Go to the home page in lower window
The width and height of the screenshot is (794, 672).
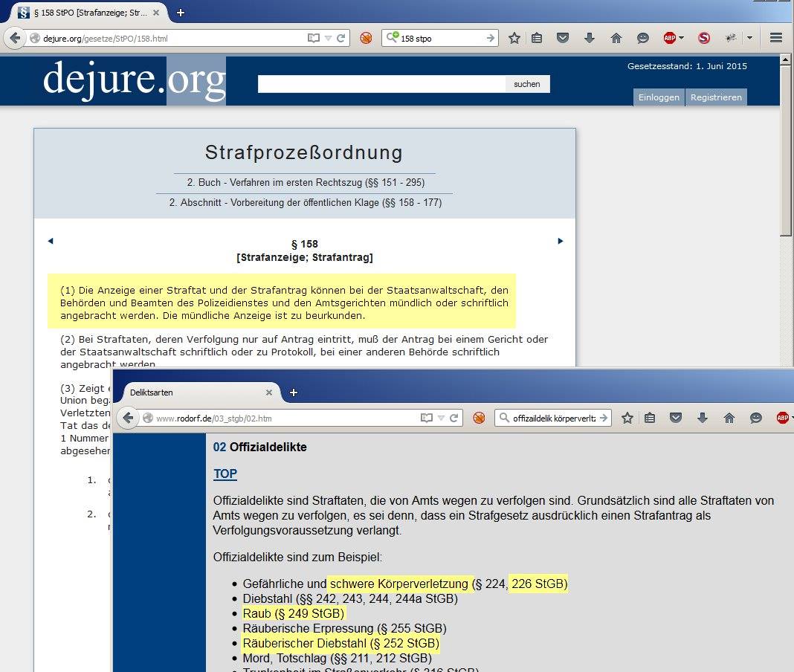point(729,418)
